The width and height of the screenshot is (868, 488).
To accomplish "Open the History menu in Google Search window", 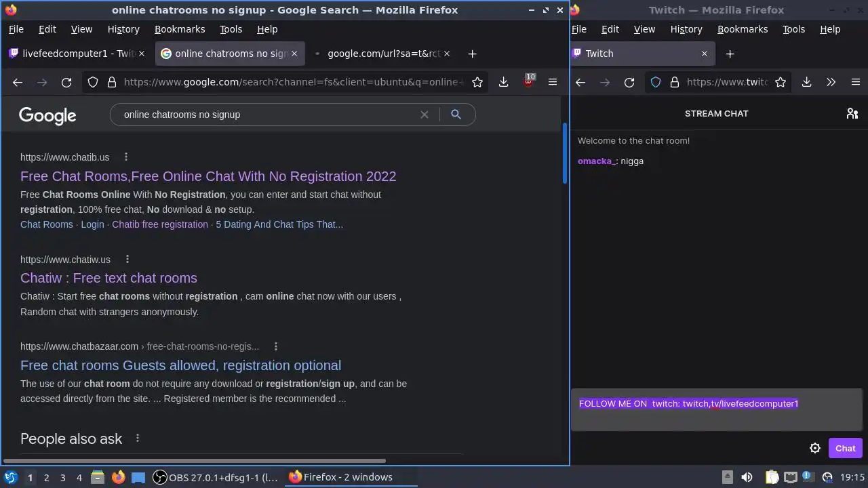I will click(x=123, y=29).
